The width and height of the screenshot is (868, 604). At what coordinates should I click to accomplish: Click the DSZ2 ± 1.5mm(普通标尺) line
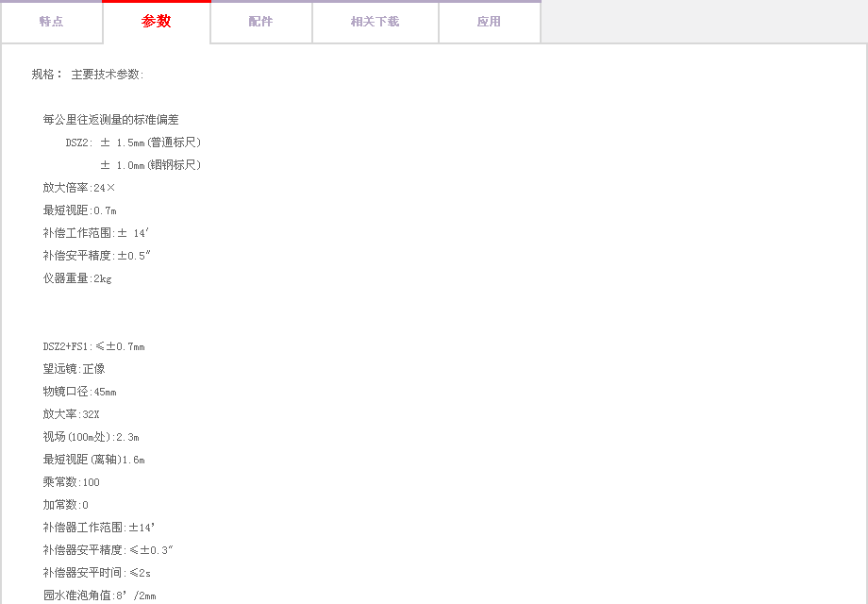(133, 143)
